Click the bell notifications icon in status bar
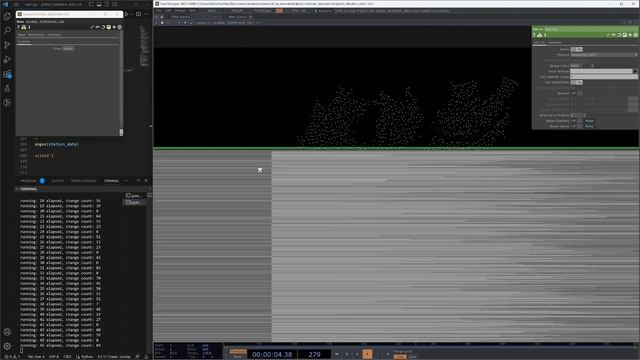640x360 pixels. click(x=147, y=357)
